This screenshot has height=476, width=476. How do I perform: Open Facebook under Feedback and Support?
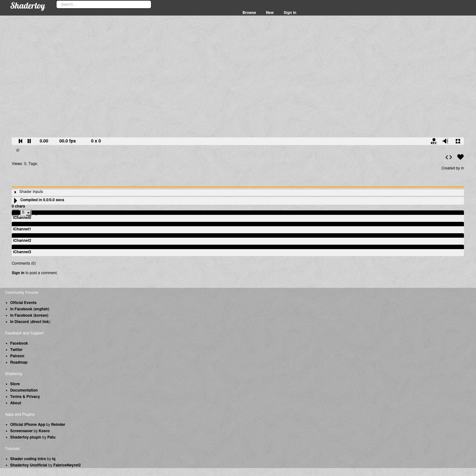pos(19,343)
